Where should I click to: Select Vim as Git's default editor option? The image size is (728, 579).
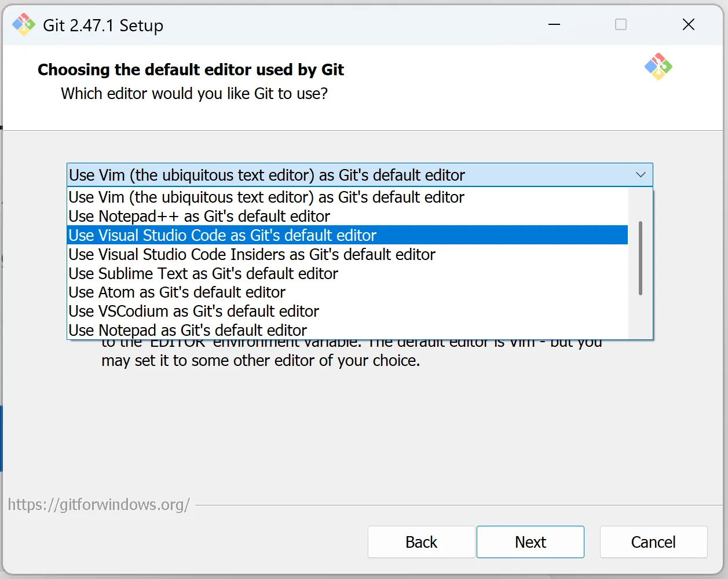pyautogui.click(x=266, y=197)
